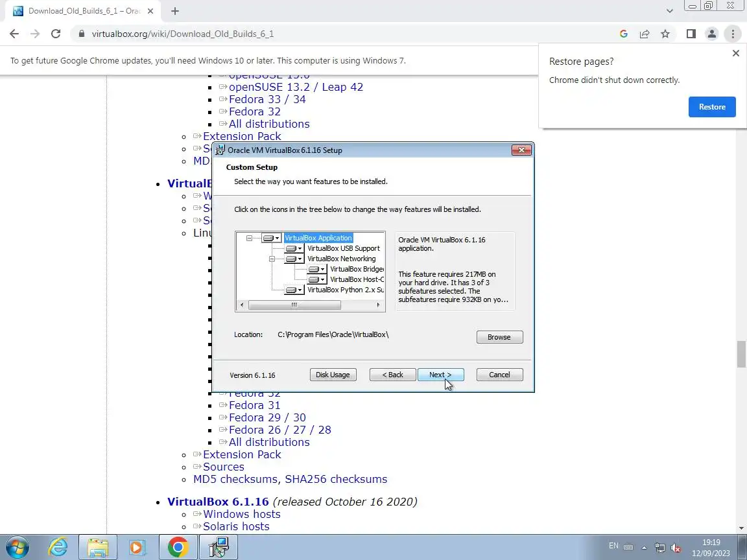Open SHA256 checksums link
Screen dimensions: 747x560
pos(337,480)
